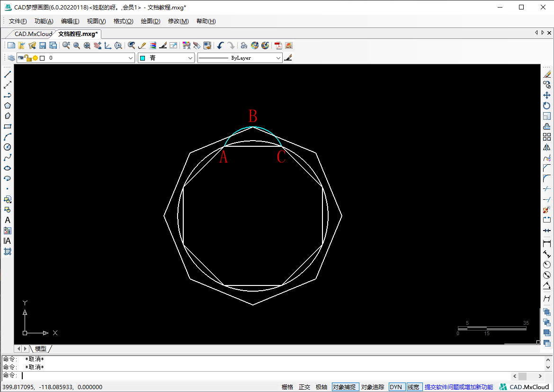Select the Linear dimension tool
This screenshot has height=392, width=554.
(547, 243)
